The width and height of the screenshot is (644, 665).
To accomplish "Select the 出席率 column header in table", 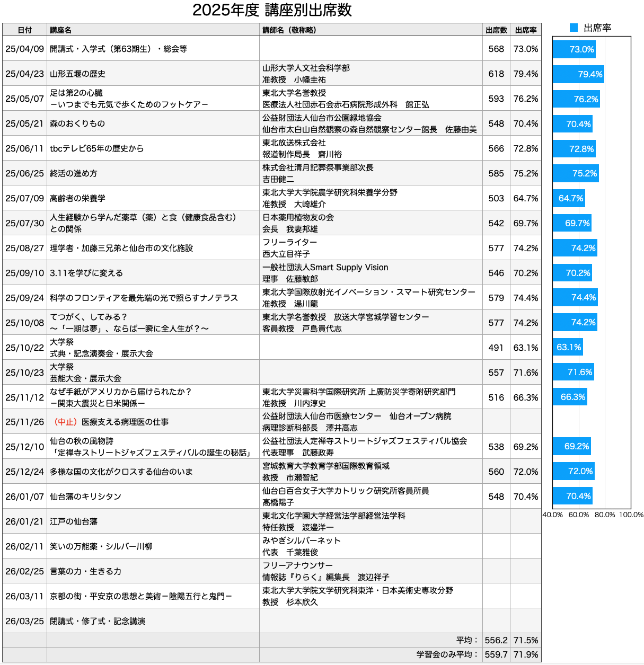I will point(526,30).
